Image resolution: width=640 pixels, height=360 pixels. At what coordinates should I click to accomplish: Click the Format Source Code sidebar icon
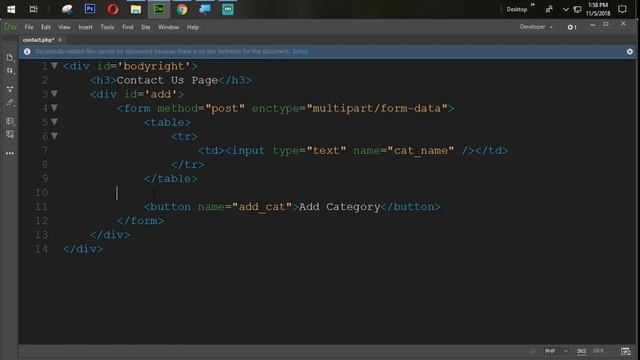pos(10,102)
